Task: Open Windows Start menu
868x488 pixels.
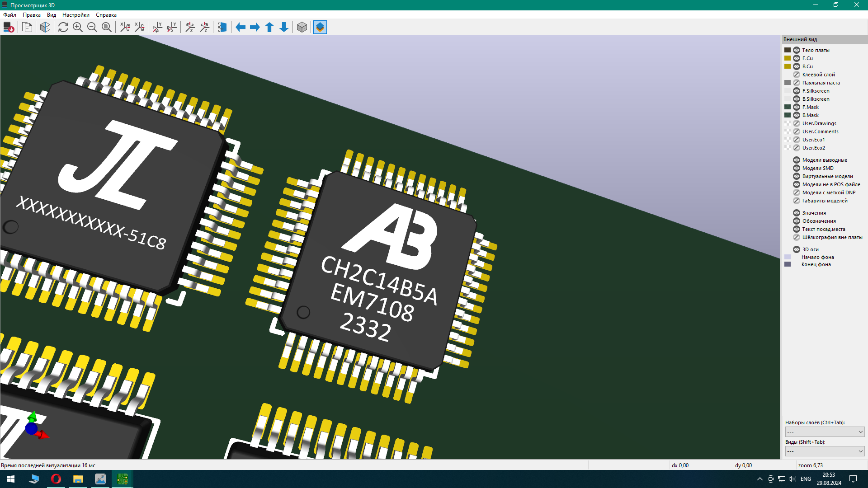Action: pyautogui.click(x=11, y=479)
